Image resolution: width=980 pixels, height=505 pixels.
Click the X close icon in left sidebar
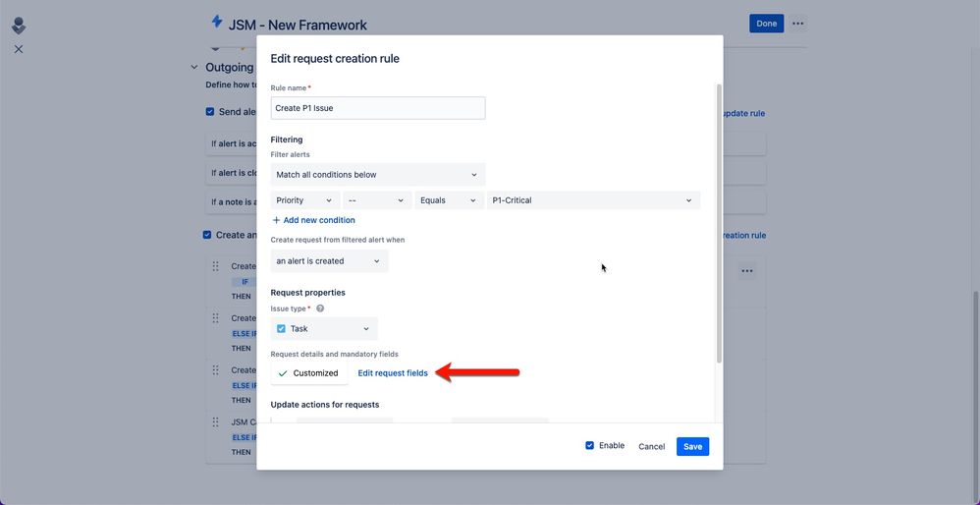coord(19,49)
